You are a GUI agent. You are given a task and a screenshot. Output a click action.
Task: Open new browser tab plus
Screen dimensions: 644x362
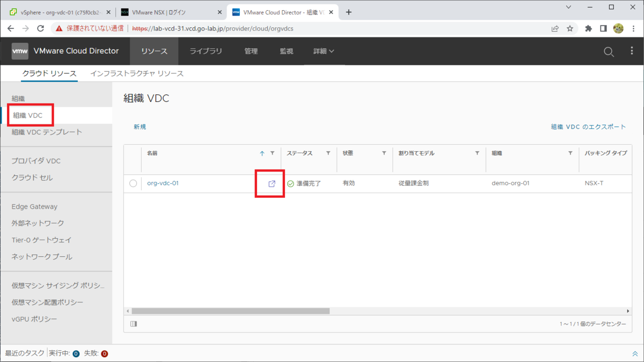(348, 12)
